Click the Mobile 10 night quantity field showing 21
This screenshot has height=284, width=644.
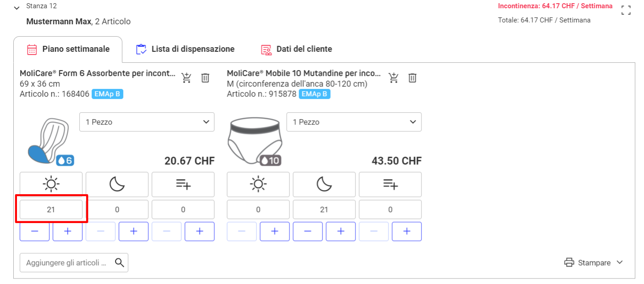tap(324, 209)
